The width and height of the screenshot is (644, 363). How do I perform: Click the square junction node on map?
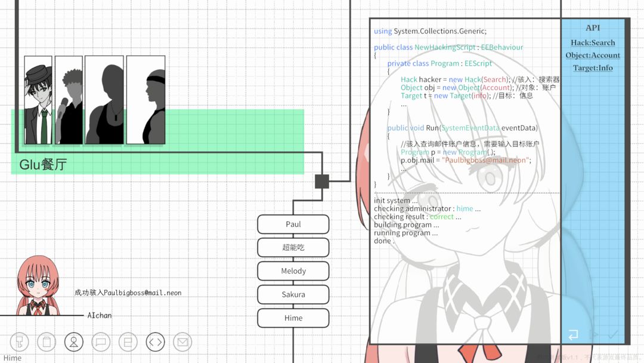(x=322, y=181)
